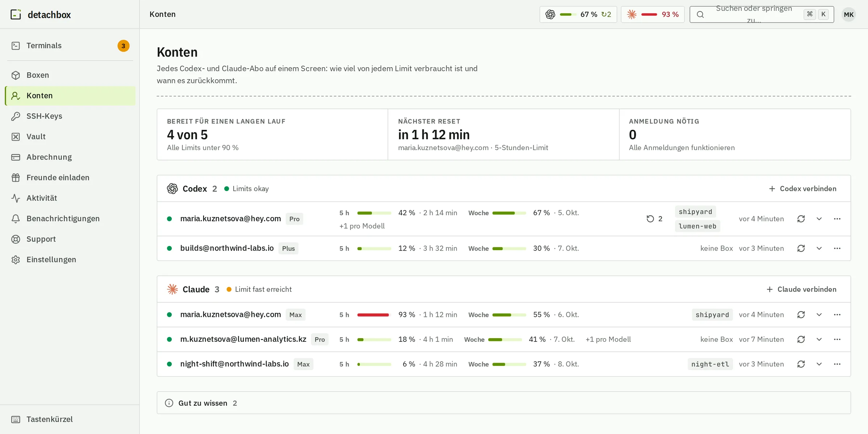Open Codex usage indicator showing 67 %

(578, 14)
